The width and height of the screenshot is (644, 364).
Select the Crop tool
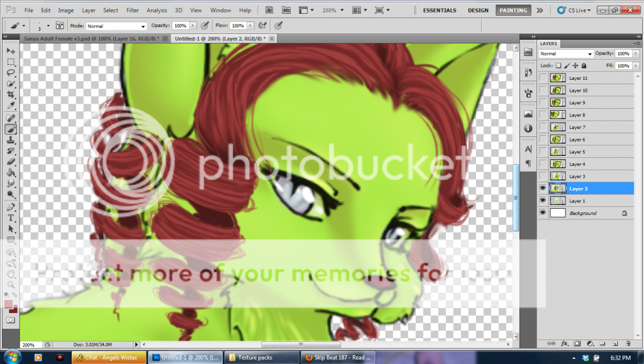(x=11, y=96)
